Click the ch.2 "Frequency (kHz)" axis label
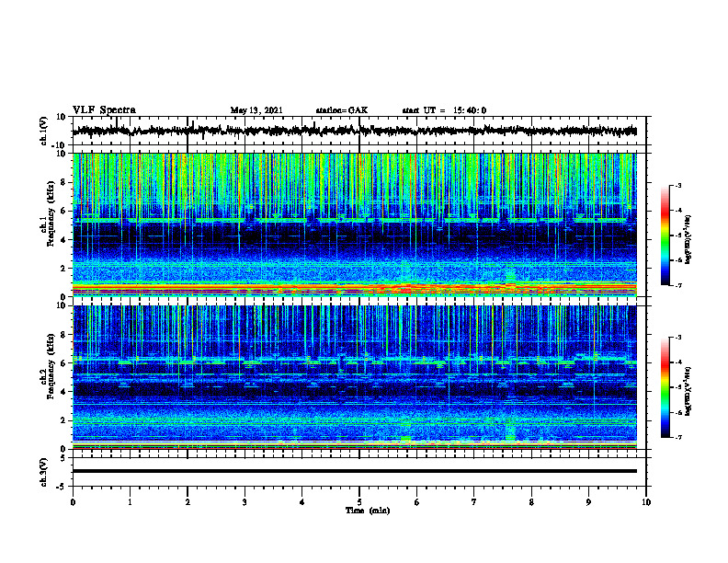 (51, 366)
